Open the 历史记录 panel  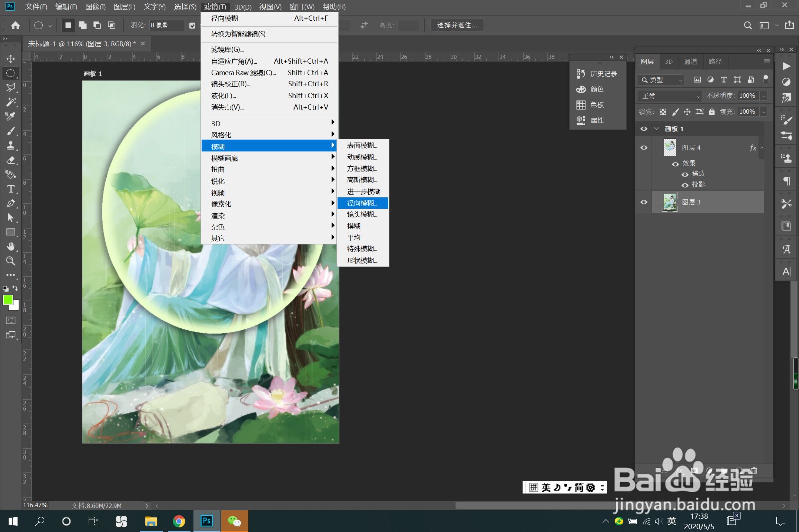click(597, 74)
